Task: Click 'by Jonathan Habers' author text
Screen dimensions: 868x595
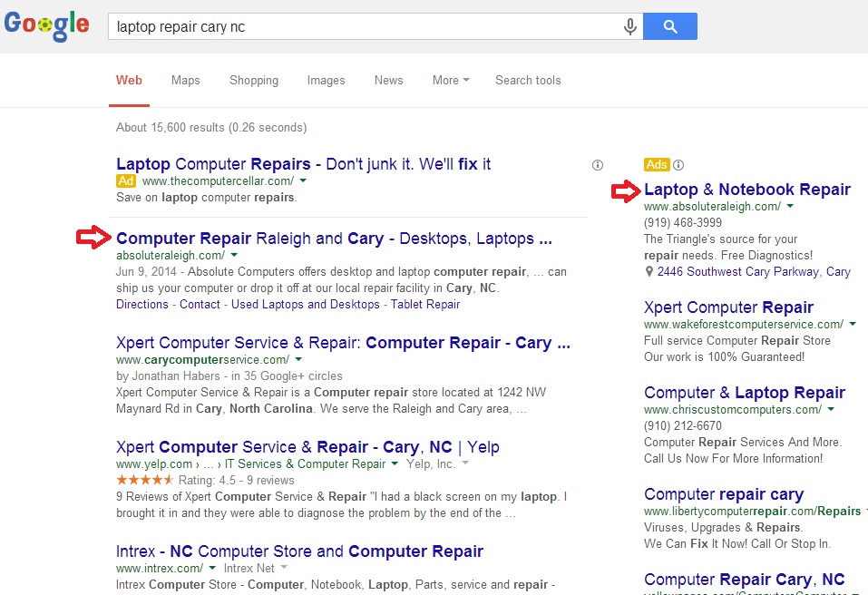Action: (169, 376)
